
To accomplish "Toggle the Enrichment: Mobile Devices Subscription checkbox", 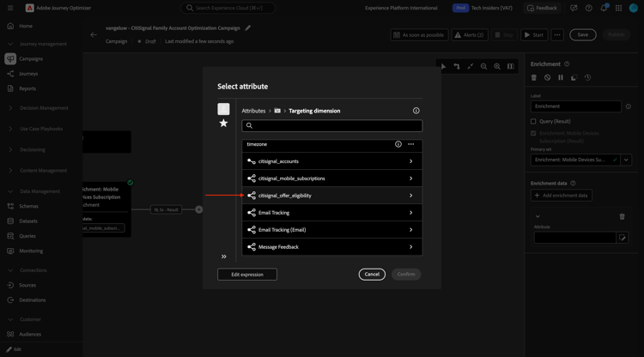I will click(x=533, y=133).
